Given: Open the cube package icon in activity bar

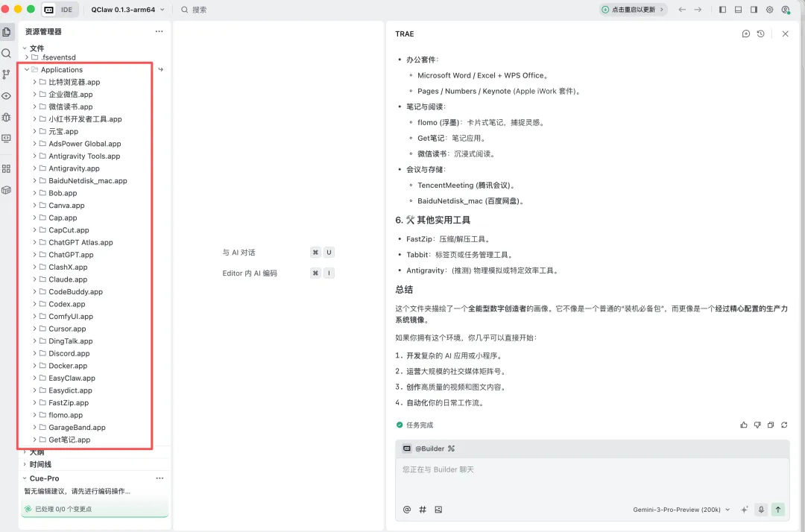Looking at the screenshot, I should pyautogui.click(x=7, y=190).
